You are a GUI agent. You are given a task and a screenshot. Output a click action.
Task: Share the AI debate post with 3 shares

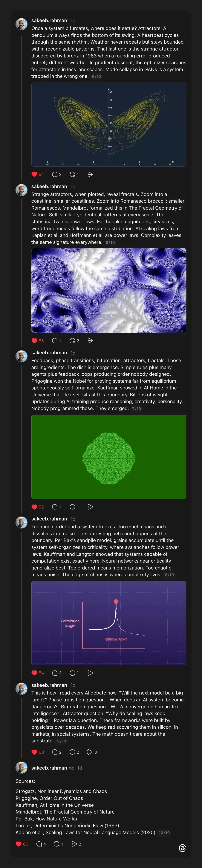click(90, 752)
